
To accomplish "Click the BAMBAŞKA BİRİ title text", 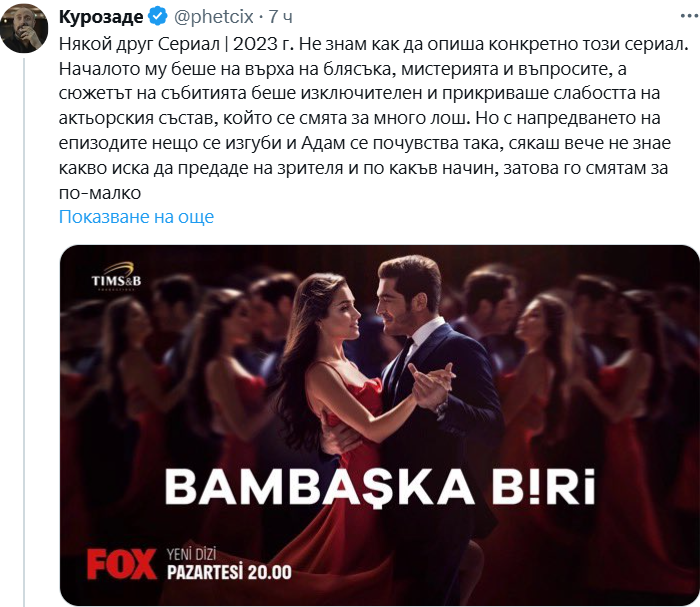I will point(380,488).
